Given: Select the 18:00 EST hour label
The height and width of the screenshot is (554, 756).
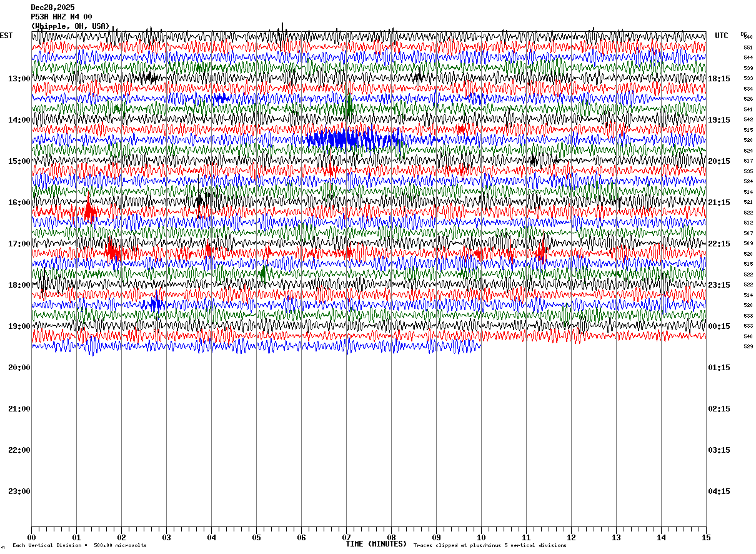Looking at the screenshot, I should click(19, 285).
